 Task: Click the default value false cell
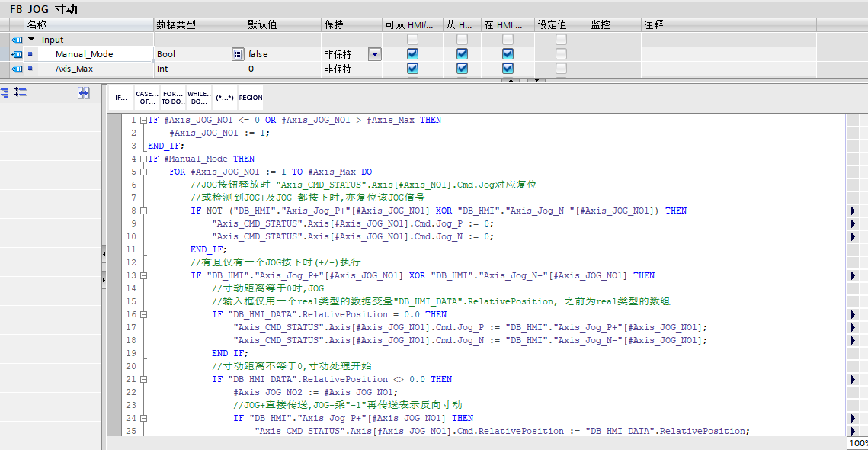click(x=283, y=54)
